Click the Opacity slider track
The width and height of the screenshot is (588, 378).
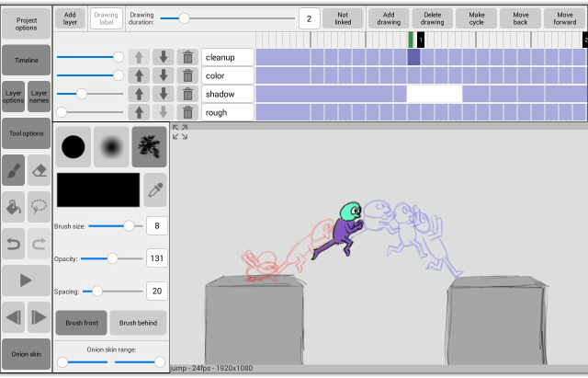coord(110,258)
